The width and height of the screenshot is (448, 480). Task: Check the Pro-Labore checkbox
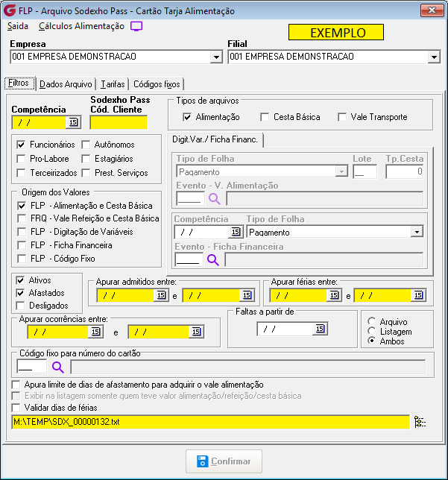(21, 159)
